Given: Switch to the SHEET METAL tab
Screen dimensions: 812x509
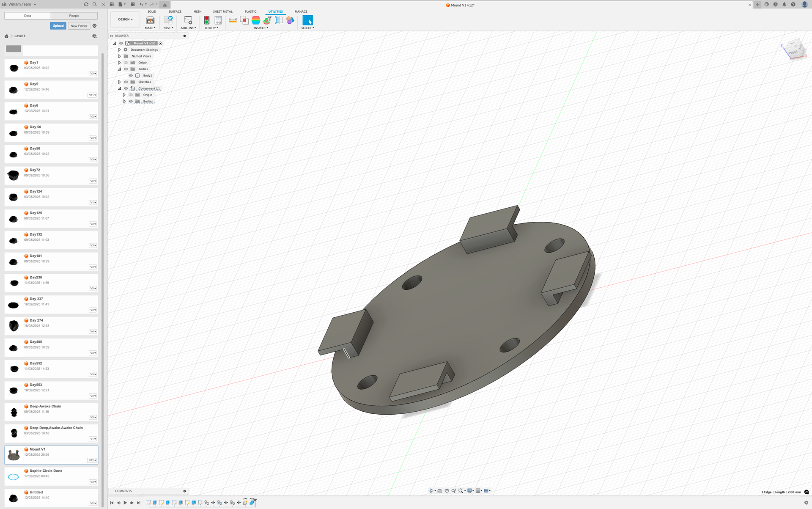Looking at the screenshot, I should 222,11.
